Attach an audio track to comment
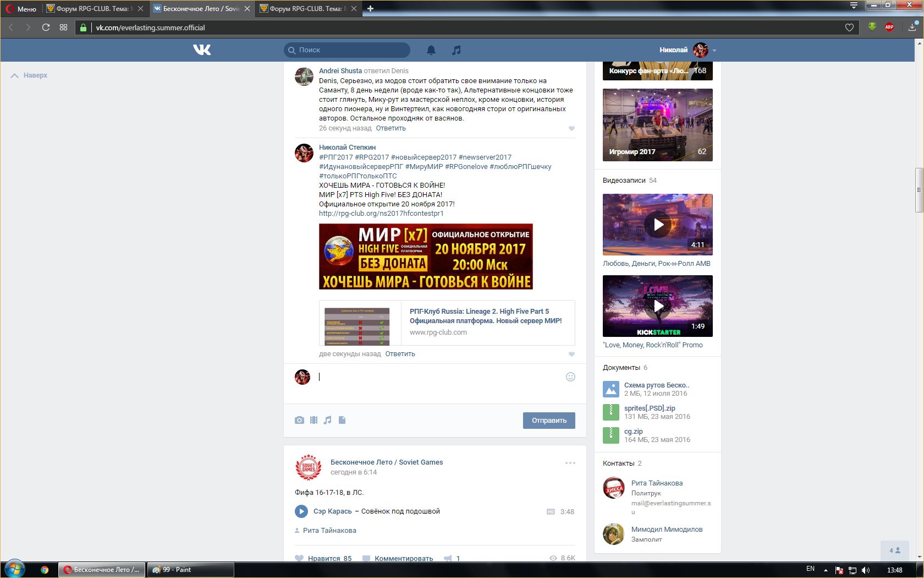The height and width of the screenshot is (578, 924). (328, 420)
